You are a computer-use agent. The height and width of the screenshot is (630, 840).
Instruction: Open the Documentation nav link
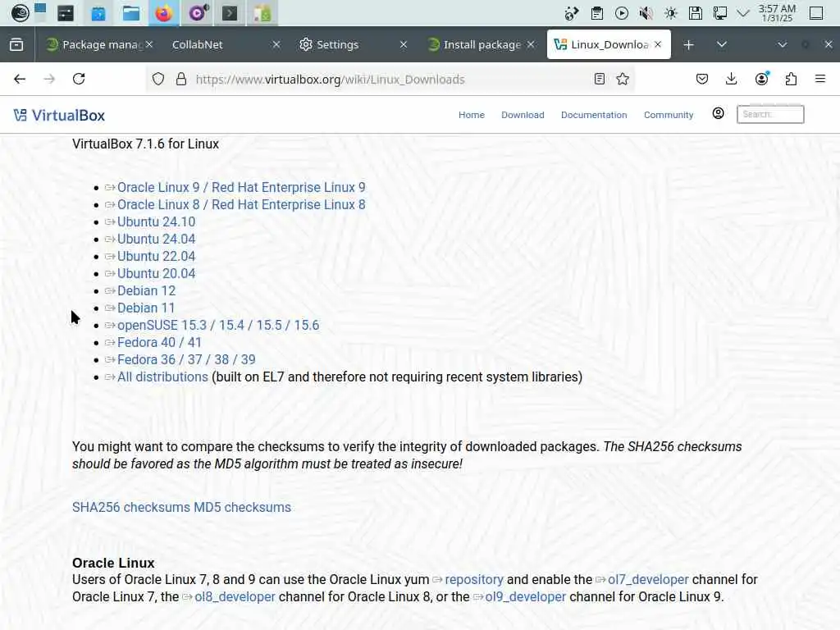594,115
